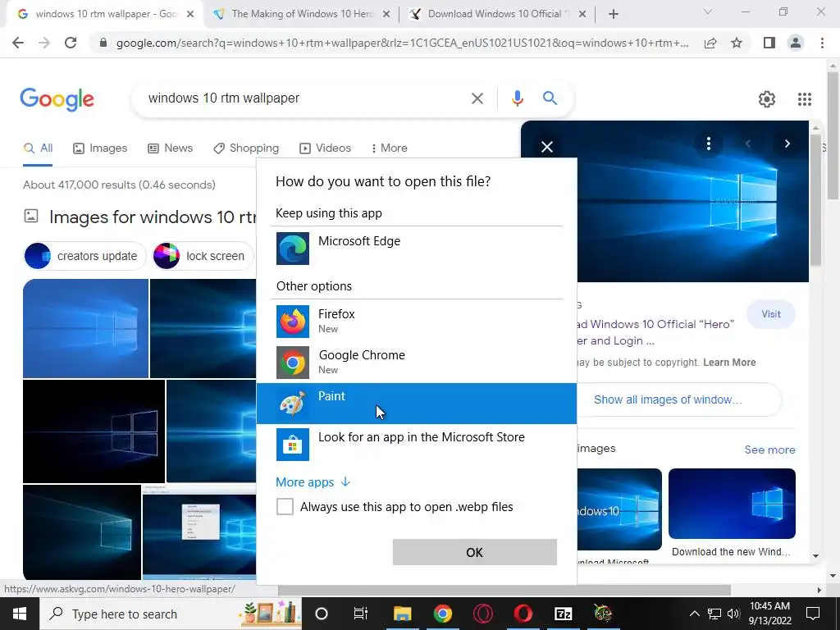Show hidden system tray icons
The image size is (840, 630).
pos(694,614)
